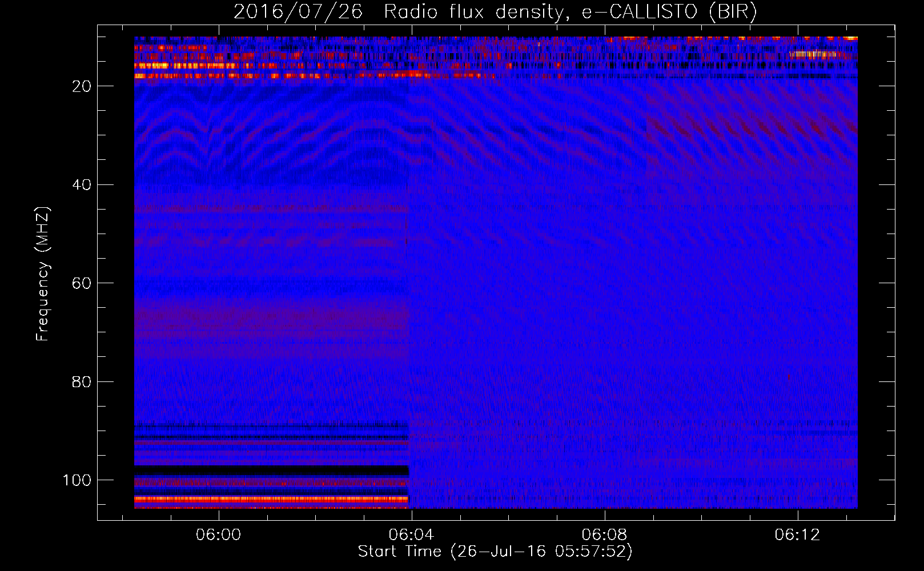Click the 06:08 time tick label
924x571 pixels.
(x=604, y=535)
